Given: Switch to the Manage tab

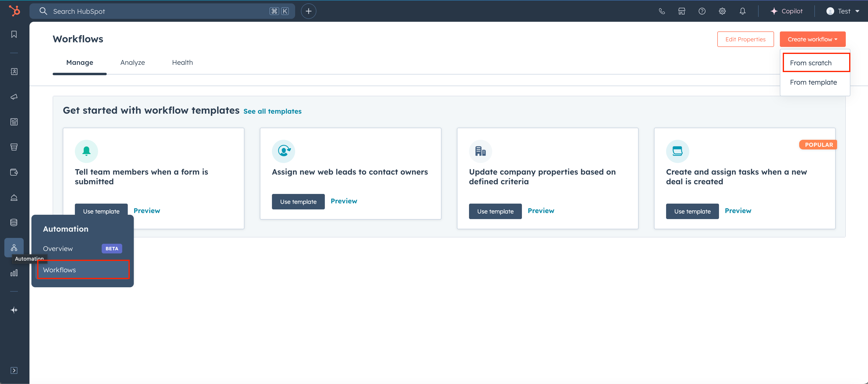Looking at the screenshot, I should 79,63.
